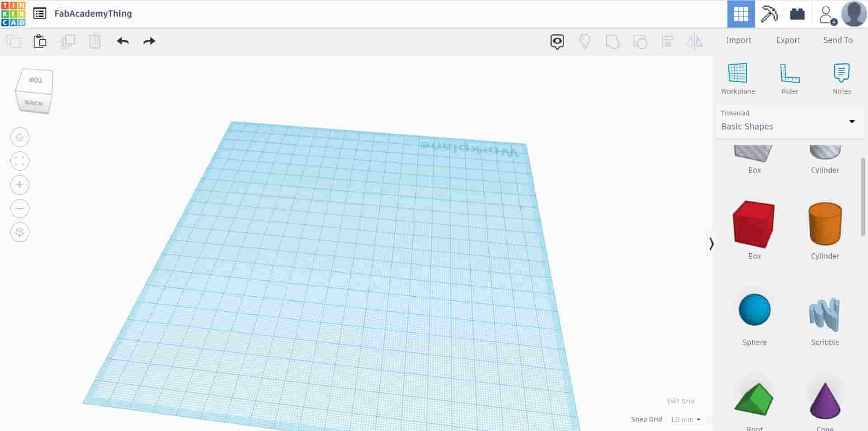Click the Export button

(x=788, y=40)
